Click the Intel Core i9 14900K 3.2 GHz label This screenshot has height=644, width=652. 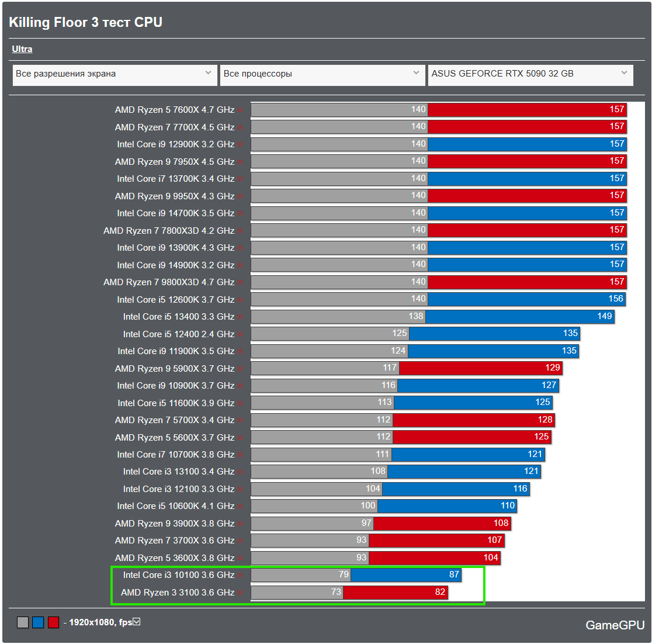click(175, 265)
